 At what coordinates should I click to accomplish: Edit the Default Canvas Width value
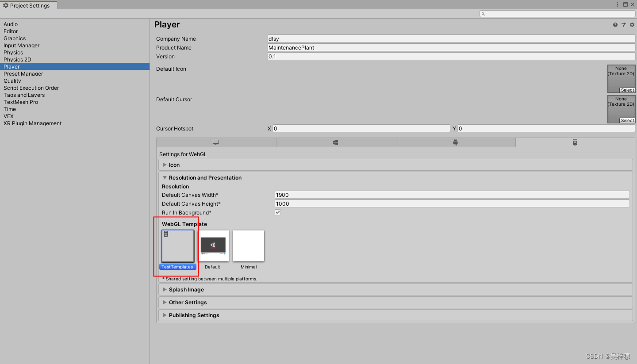(451, 195)
